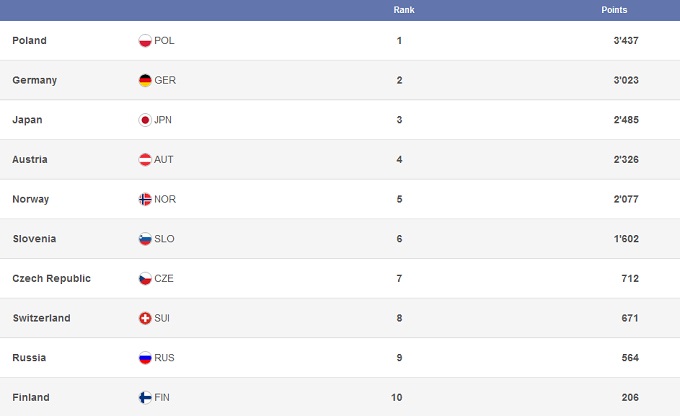This screenshot has width=680, height=416.
Task: Open the Poland team name
Action: click(29, 41)
